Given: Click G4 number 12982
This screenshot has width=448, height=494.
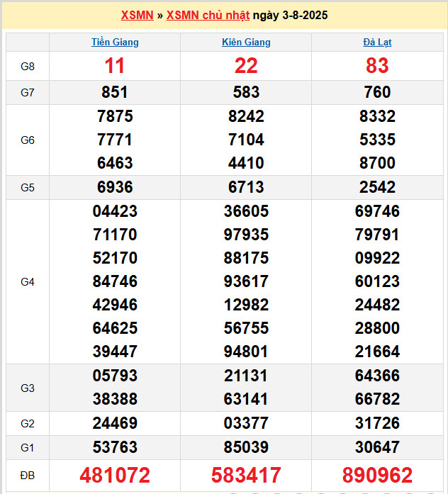Looking at the screenshot, I should pos(246,305).
